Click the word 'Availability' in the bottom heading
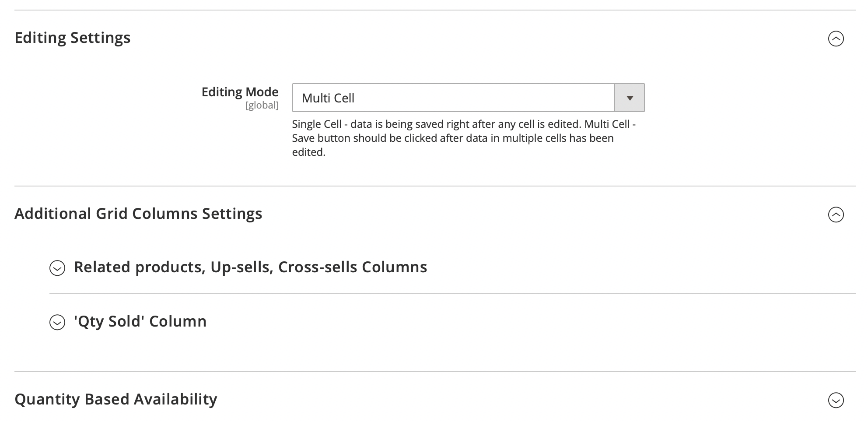Screen dimensions: 868x422 point(175,399)
